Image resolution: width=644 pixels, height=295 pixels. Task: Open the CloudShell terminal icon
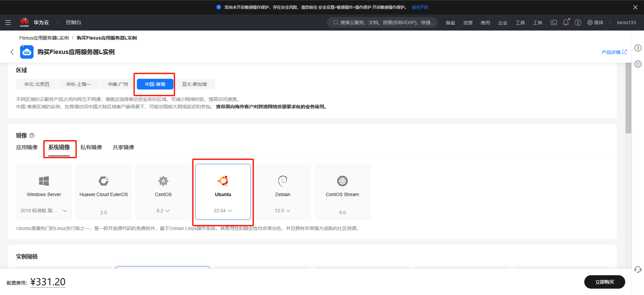[553, 22]
